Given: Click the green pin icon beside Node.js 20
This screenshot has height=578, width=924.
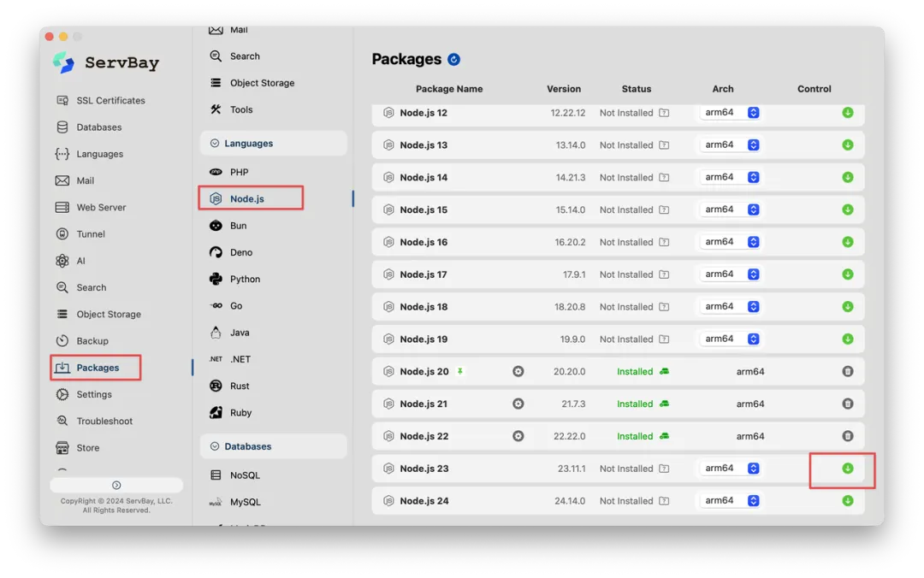Looking at the screenshot, I should 459,371.
